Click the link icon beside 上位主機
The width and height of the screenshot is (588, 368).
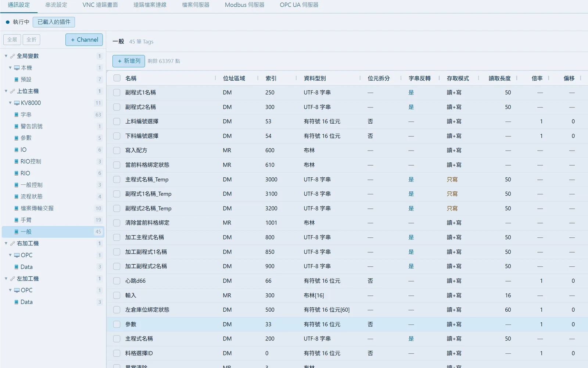coord(12,91)
